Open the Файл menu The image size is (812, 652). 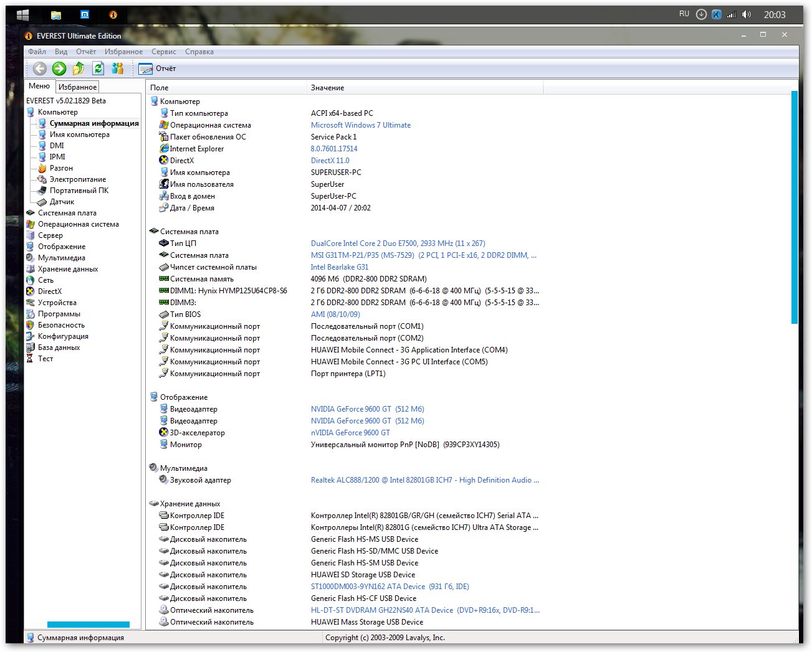37,52
